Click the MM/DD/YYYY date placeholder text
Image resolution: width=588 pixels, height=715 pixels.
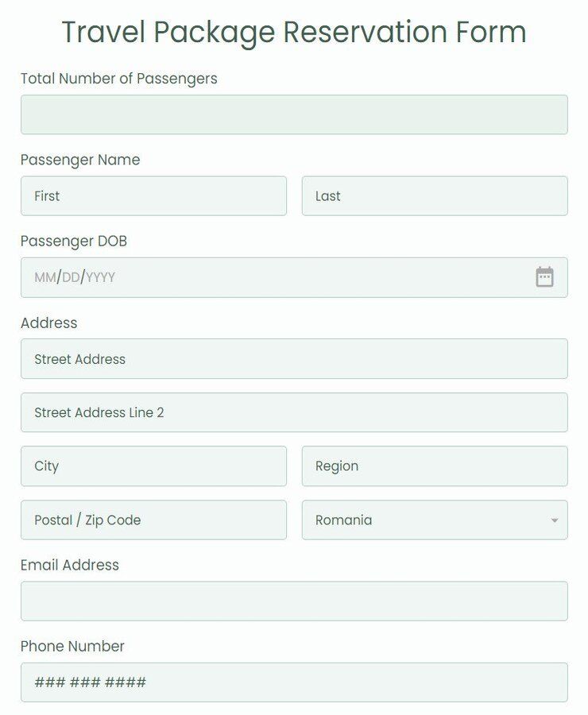click(75, 278)
